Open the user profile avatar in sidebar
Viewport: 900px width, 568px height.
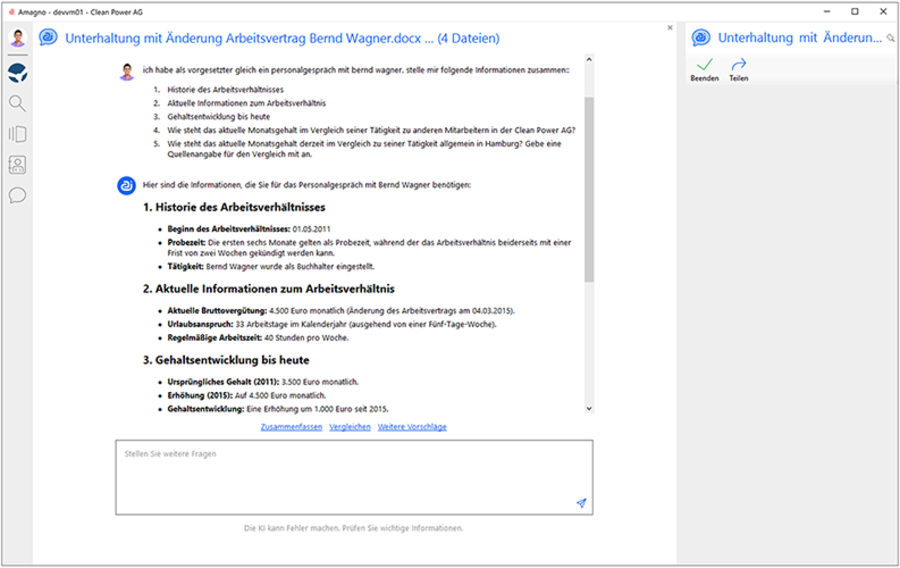(x=18, y=38)
